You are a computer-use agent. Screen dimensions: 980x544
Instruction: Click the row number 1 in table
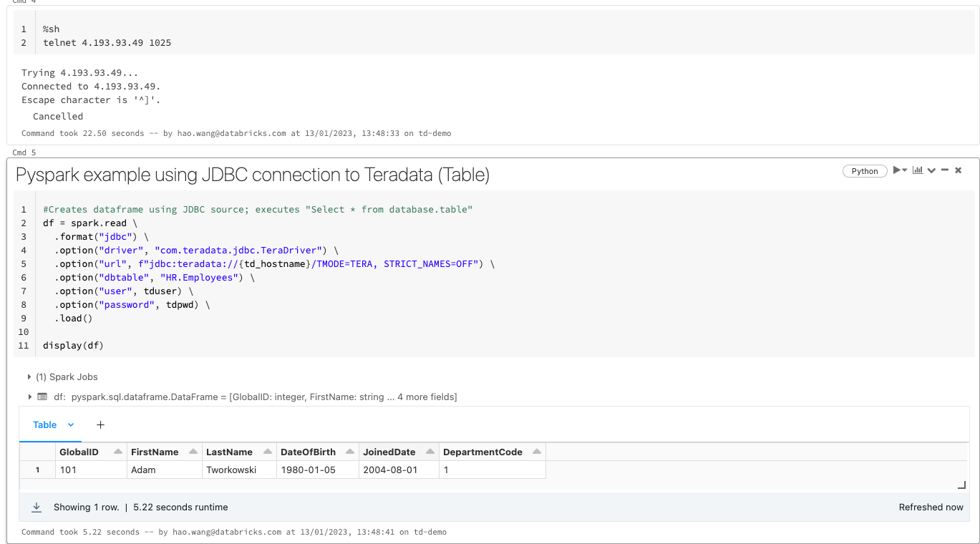point(38,470)
